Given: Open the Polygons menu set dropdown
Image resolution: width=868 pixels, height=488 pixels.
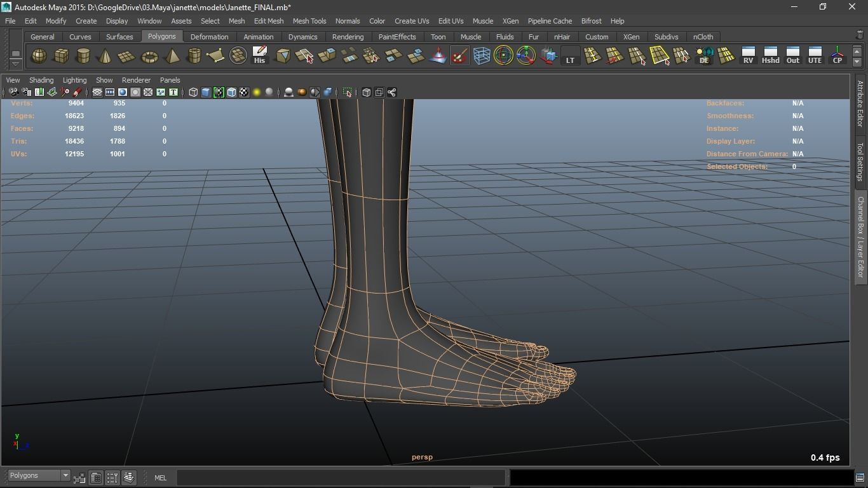Looking at the screenshot, I should click(39, 476).
